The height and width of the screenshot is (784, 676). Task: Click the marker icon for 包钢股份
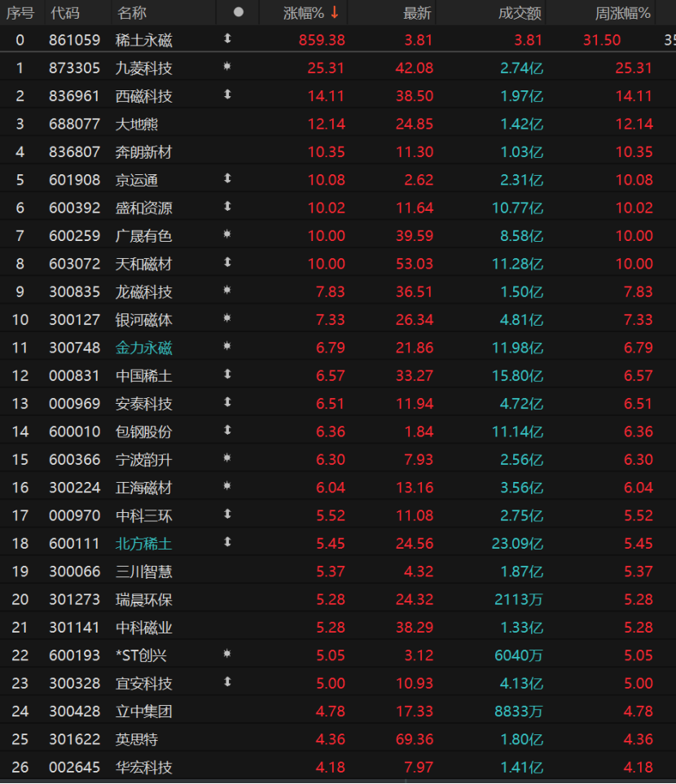228,431
